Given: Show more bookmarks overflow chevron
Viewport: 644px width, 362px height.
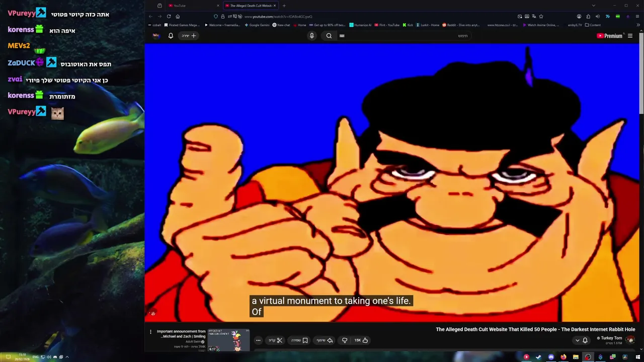Looking at the screenshot, I should (638, 25).
